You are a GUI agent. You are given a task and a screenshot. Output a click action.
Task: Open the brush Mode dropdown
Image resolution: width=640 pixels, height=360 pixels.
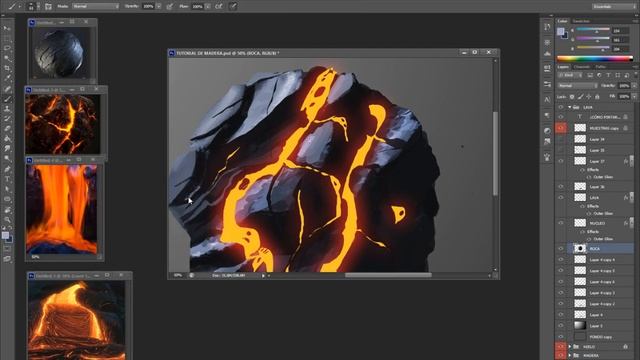96,6
